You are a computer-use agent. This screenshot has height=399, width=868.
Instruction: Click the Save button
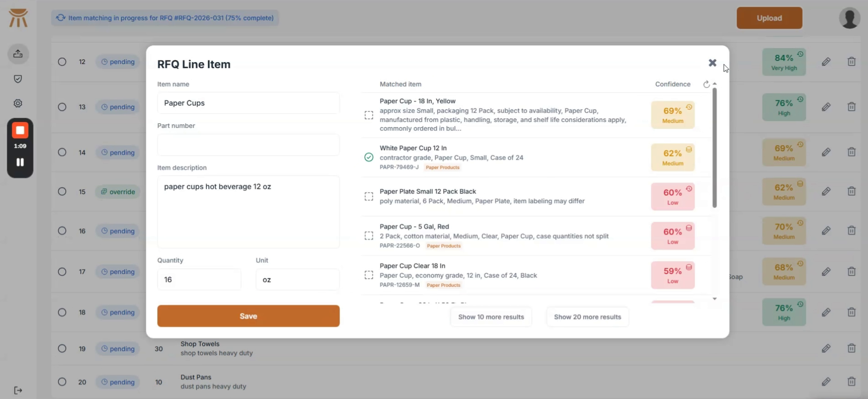[x=248, y=316]
